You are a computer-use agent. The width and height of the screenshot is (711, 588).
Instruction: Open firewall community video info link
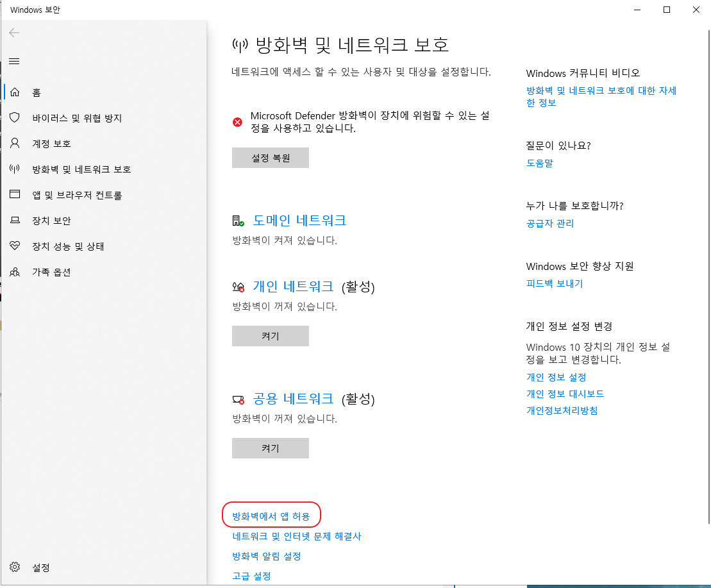point(601,97)
